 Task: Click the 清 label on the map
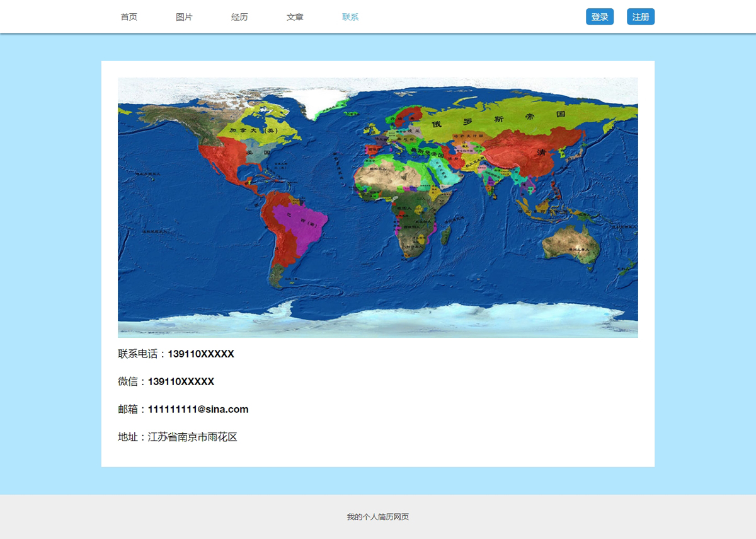click(541, 153)
